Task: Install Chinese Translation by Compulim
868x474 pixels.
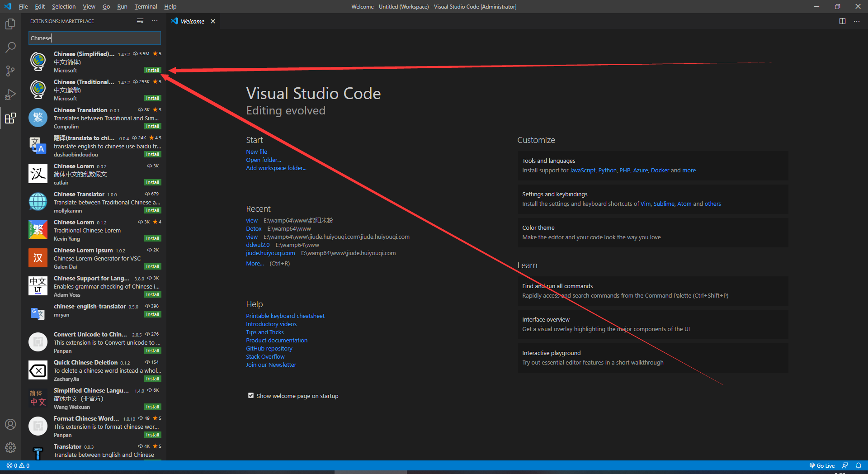Action: [152, 126]
